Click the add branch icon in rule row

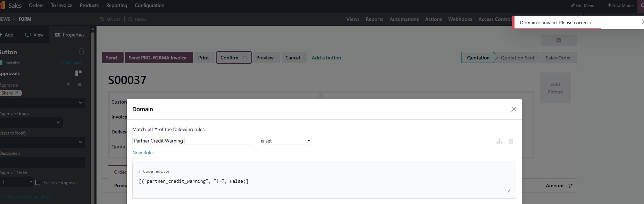click(x=499, y=141)
